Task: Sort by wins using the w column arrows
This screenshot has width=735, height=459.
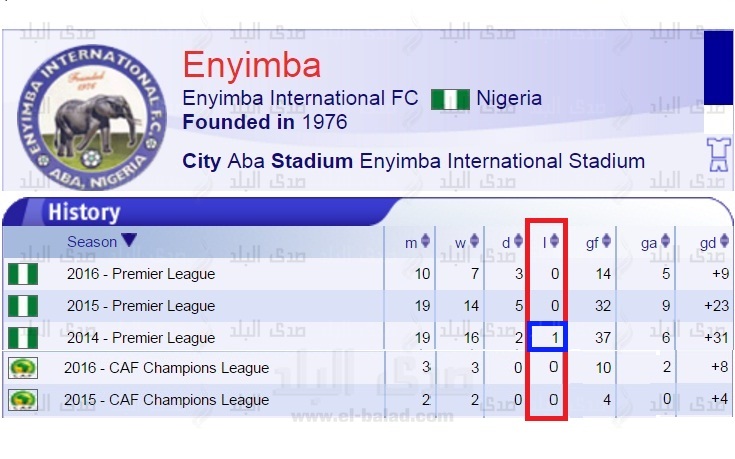Action: pos(474,241)
